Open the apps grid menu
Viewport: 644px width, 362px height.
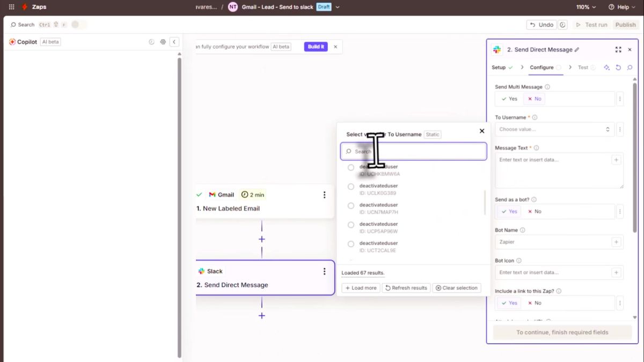(x=11, y=7)
